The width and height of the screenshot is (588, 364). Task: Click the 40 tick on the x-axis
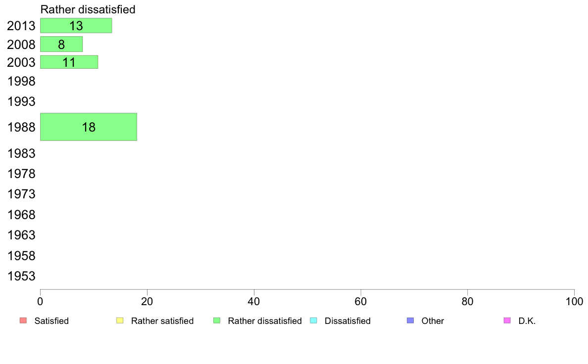tap(254, 301)
